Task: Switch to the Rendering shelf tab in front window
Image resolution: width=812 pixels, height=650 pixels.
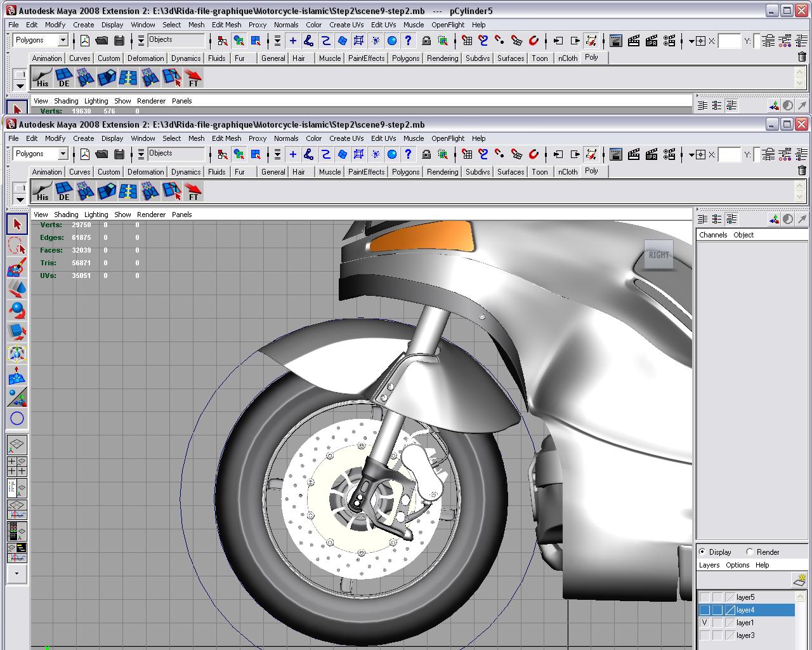Action: coord(442,172)
